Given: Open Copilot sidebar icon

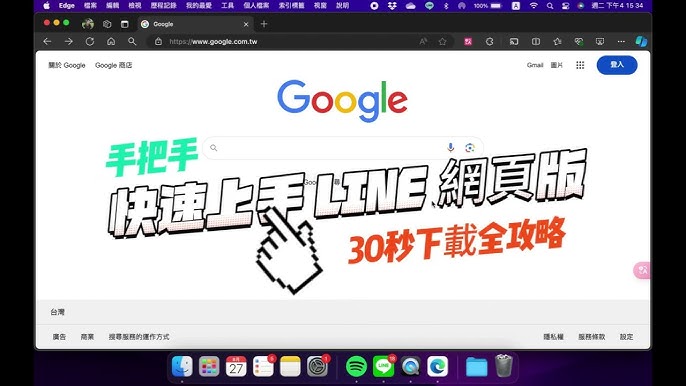Looking at the screenshot, I should click(641, 42).
